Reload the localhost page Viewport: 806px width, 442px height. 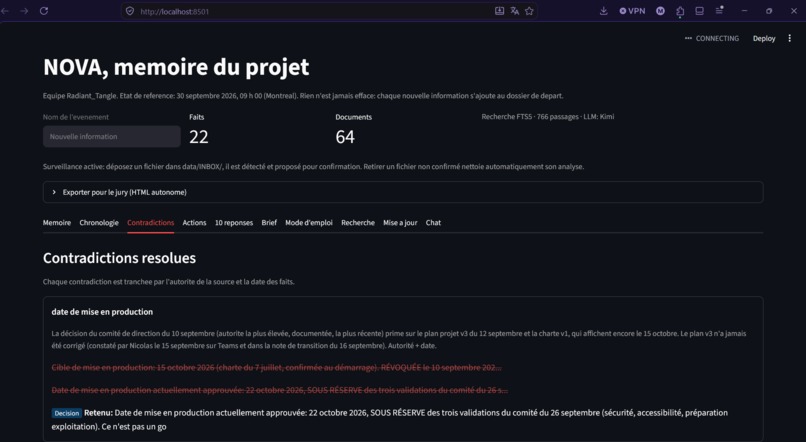pos(44,11)
